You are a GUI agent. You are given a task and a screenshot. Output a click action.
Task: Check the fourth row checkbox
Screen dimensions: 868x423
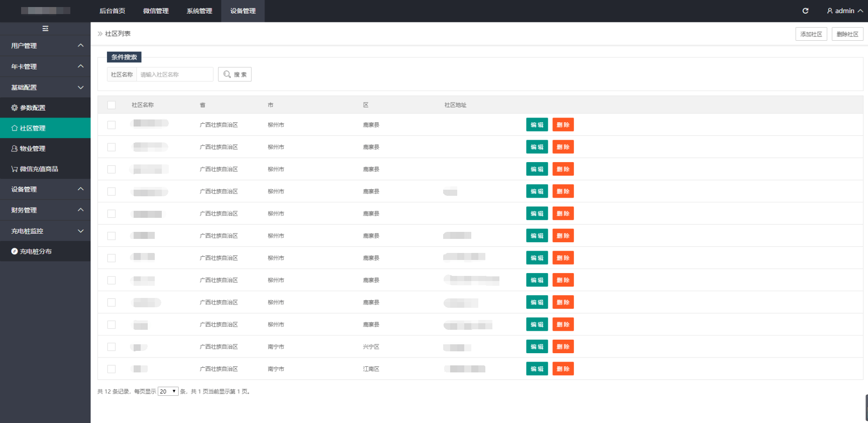point(112,192)
